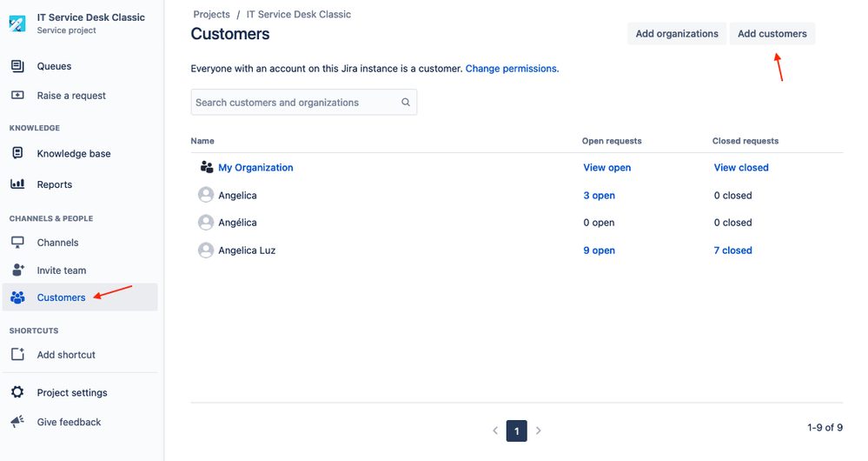The image size is (868, 461).
Task: Click Add customers button
Action: 772,34
